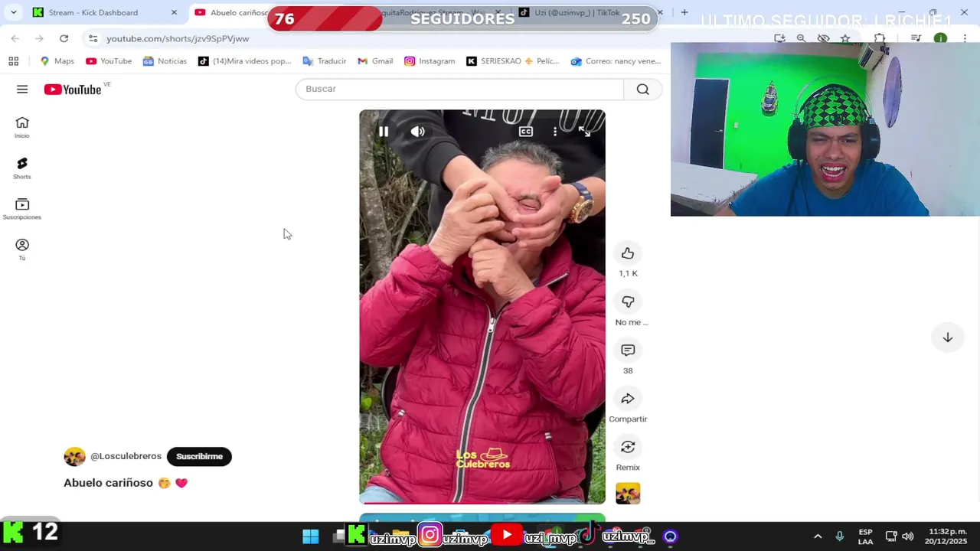Like the Short with thumbs up

click(x=628, y=253)
